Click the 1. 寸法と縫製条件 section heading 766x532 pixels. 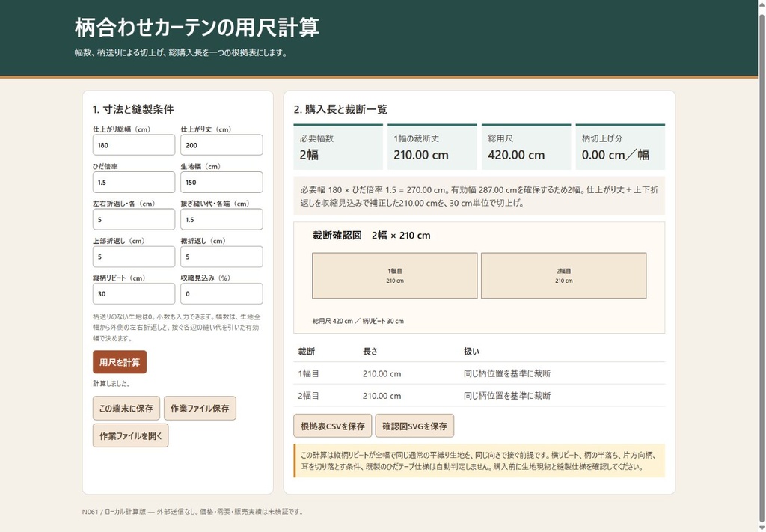pyautogui.click(x=133, y=109)
